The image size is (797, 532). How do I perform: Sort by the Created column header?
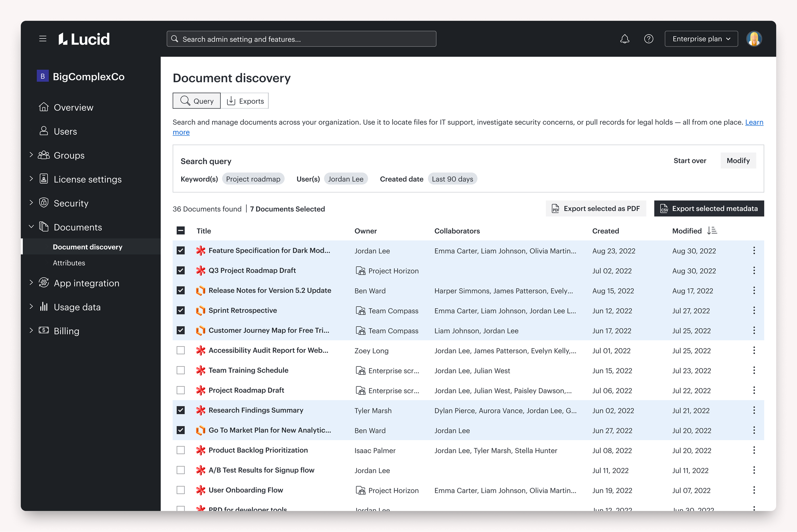point(606,231)
